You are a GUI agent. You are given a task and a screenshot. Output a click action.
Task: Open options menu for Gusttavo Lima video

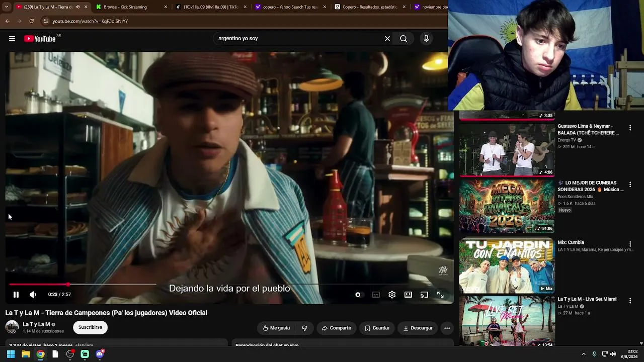[630, 128]
